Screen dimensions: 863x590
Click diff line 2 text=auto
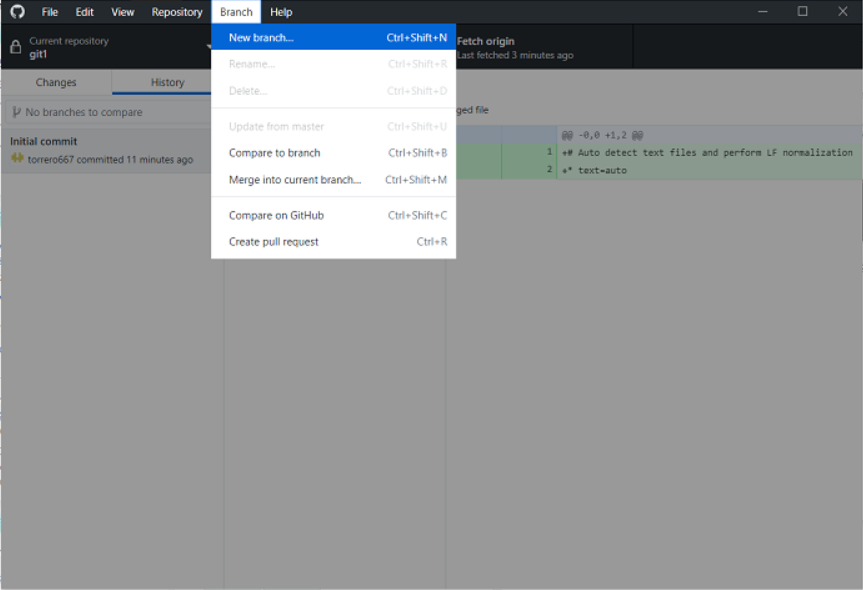click(594, 171)
